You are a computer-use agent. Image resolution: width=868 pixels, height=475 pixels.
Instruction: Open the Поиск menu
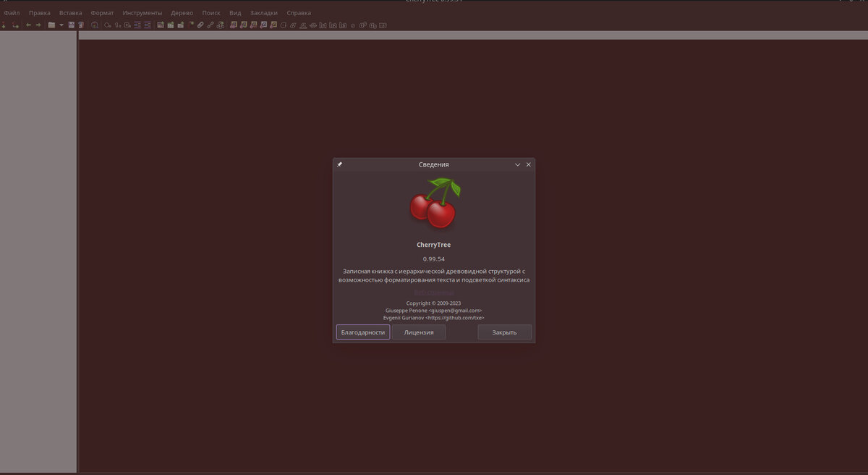211,13
